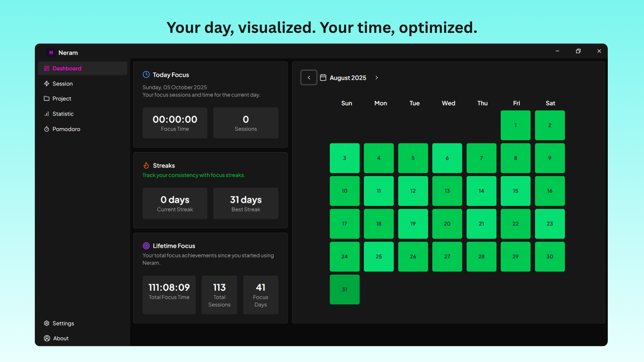Click the Total Focus Time card
The height and width of the screenshot is (362, 644).
tap(169, 294)
